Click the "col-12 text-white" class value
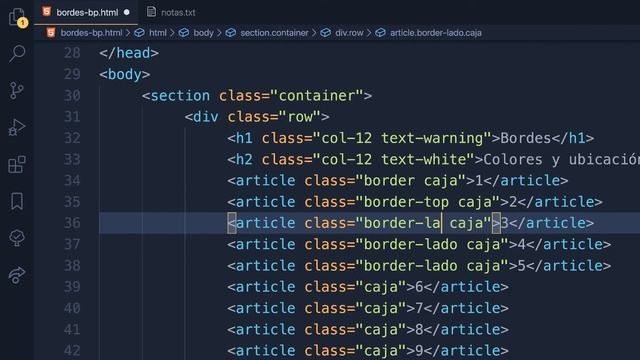The image size is (640, 360). [393, 159]
